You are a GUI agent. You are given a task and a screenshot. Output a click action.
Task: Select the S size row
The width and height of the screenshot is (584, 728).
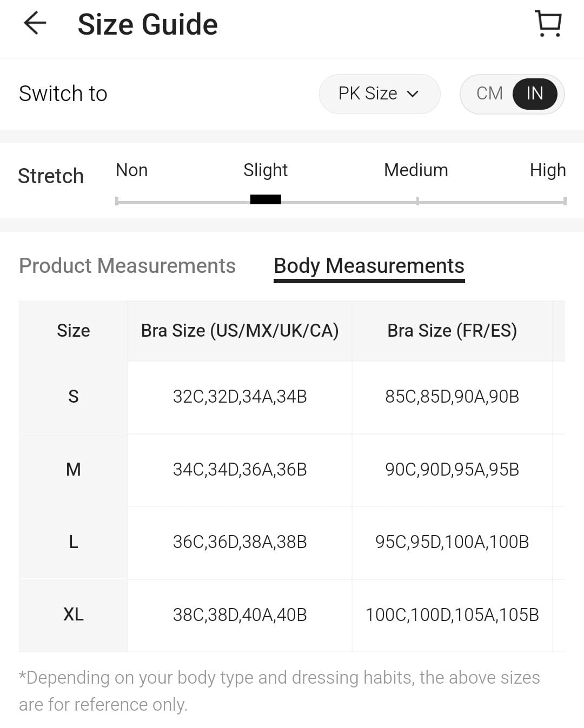pos(74,397)
